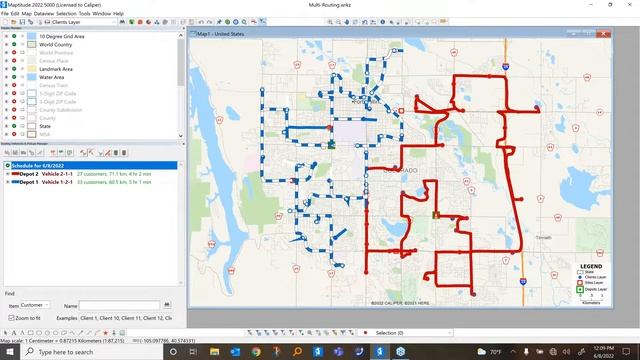Open the File menu
Screen dimensions: 640x360
point(5,13)
